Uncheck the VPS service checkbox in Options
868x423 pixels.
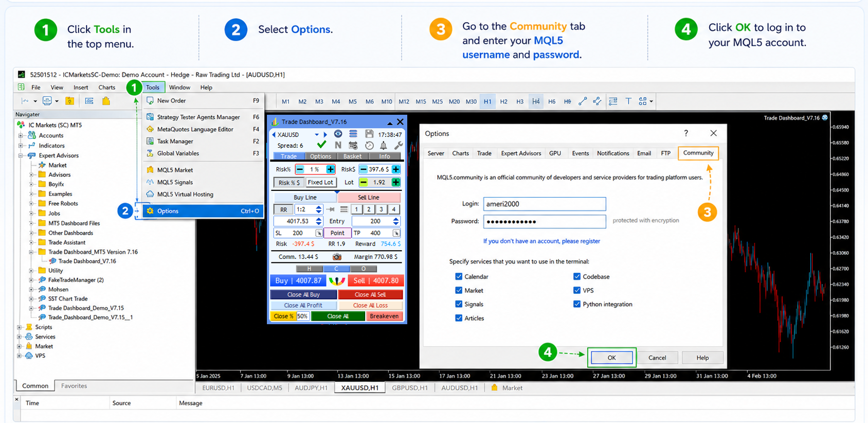(x=577, y=290)
